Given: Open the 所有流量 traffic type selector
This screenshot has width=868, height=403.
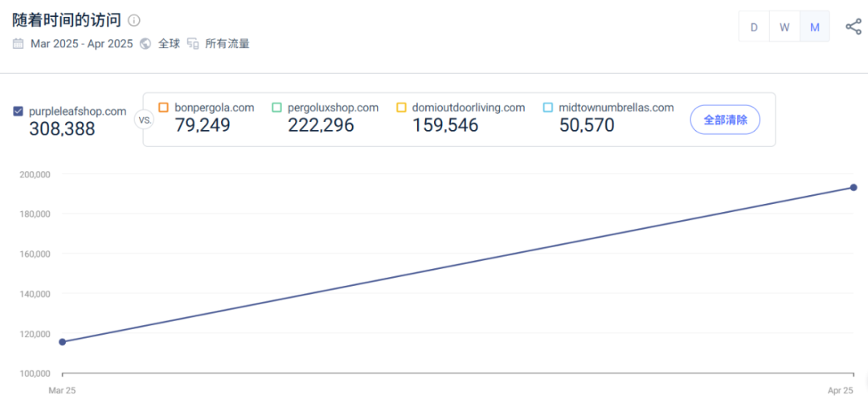Looking at the screenshot, I should click(227, 44).
